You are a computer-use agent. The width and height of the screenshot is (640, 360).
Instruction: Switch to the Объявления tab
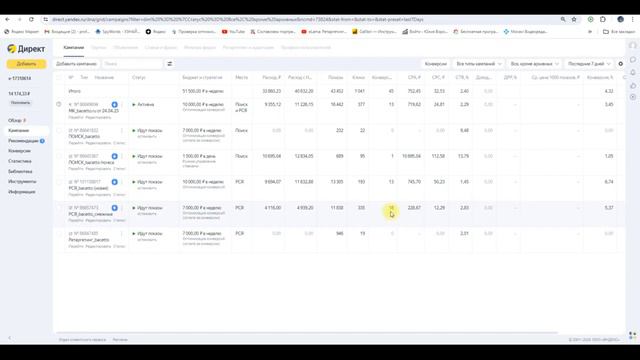125,48
